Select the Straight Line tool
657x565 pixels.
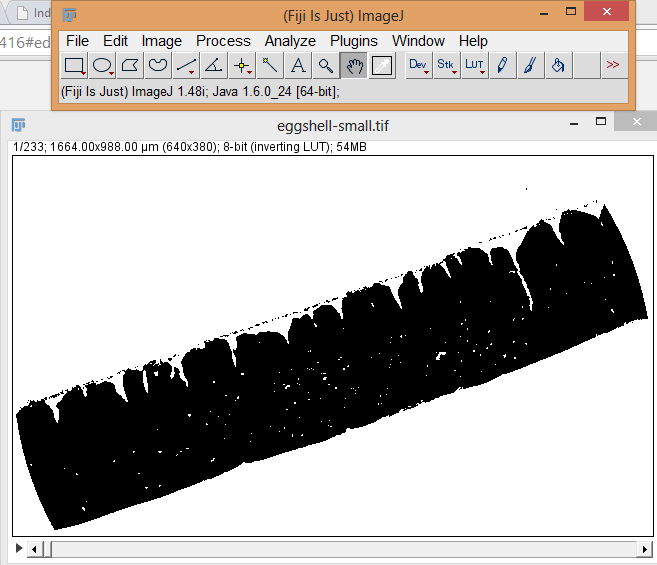(x=186, y=65)
